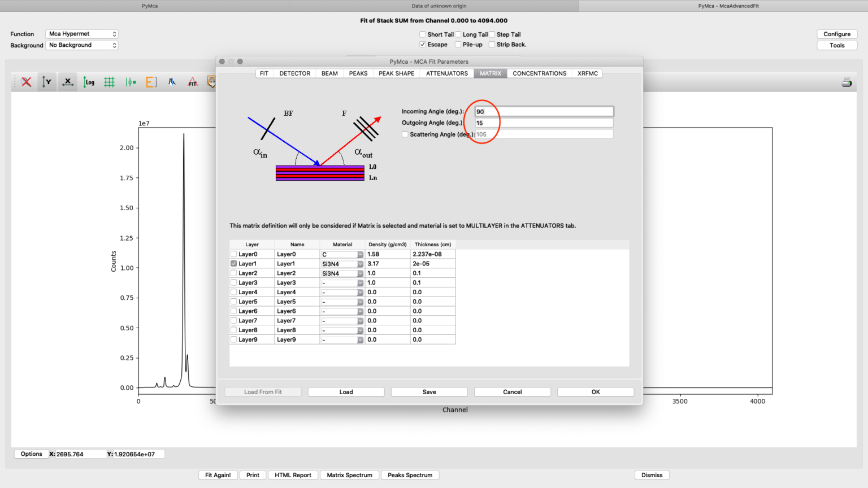Select the Y autoscale tool

47,81
